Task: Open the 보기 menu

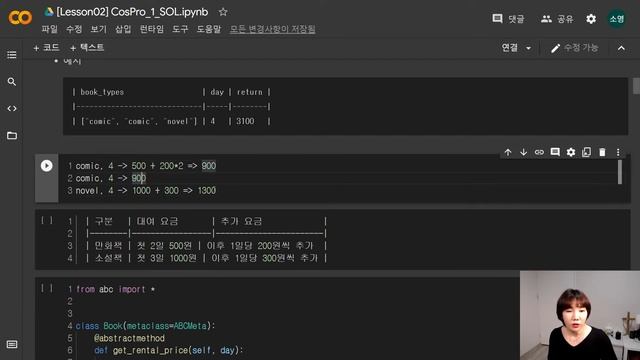Action: click(98, 29)
